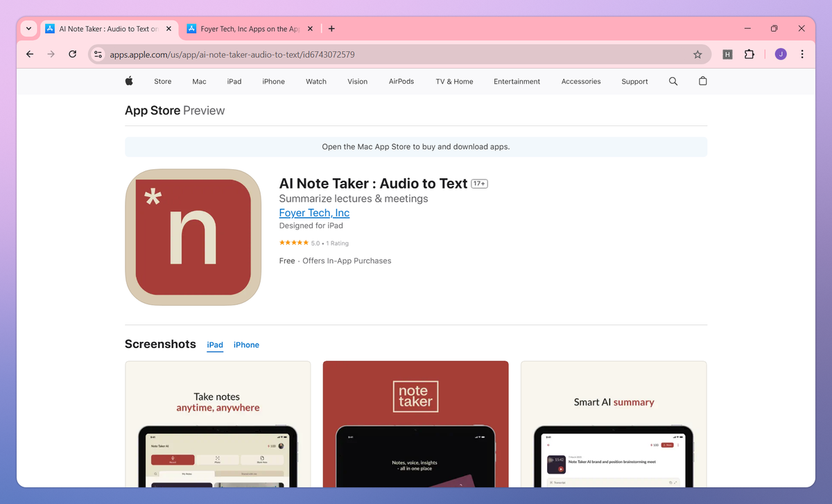The height and width of the screenshot is (504, 832).
Task: Open the Entertainment menu item
Action: click(517, 82)
